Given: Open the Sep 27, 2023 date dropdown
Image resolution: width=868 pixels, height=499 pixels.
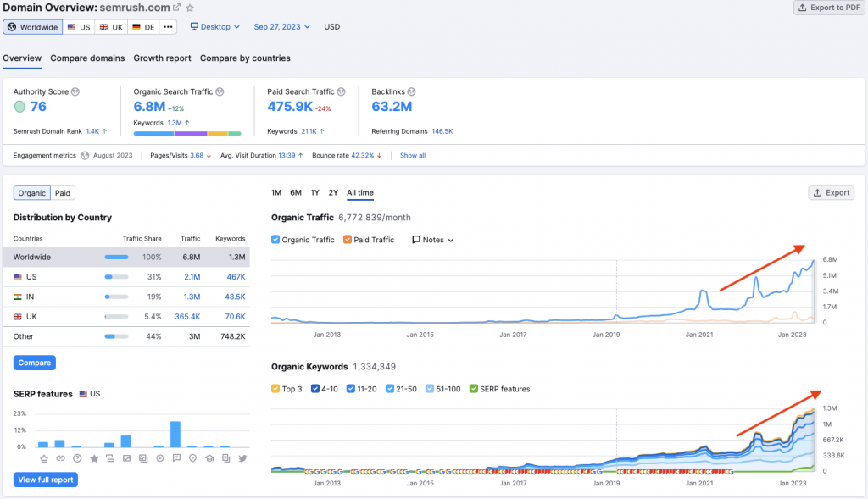Looking at the screenshot, I should click(281, 26).
